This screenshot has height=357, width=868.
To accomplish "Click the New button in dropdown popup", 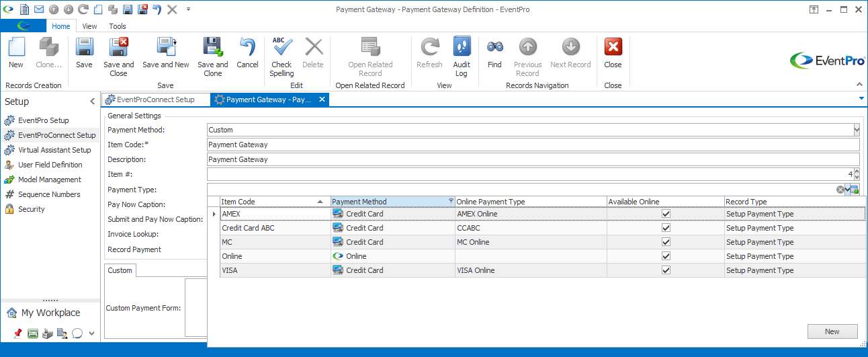I will [x=832, y=331].
